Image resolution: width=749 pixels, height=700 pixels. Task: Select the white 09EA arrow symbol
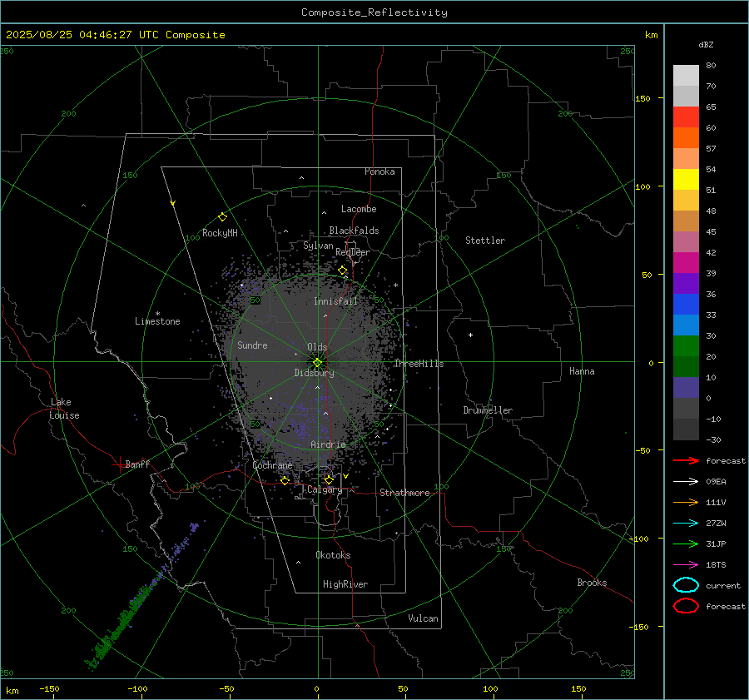click(x=686, y=481)
